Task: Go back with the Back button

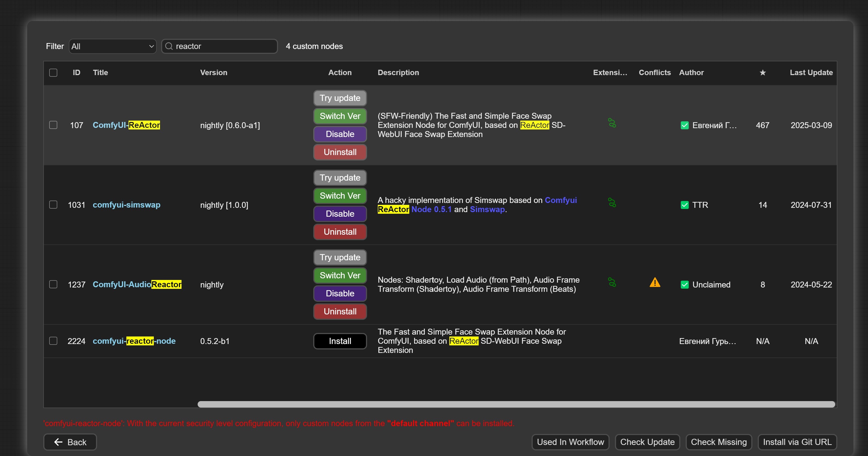Action: point(70,442)
